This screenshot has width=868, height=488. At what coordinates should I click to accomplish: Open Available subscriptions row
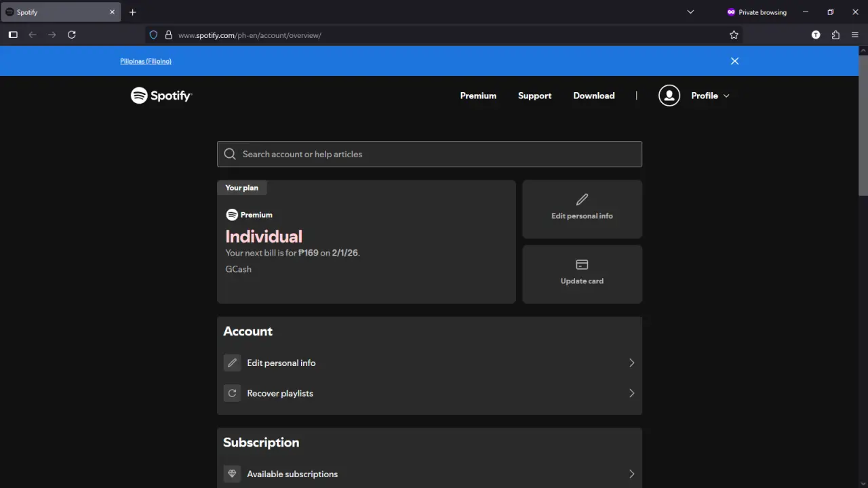tap(429, 474)
